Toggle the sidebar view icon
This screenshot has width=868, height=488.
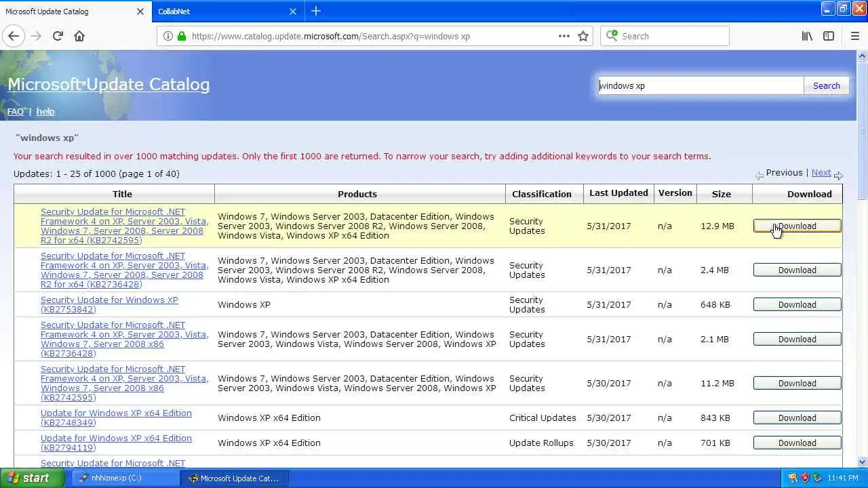pyautogui.click(x=829, y=36)
